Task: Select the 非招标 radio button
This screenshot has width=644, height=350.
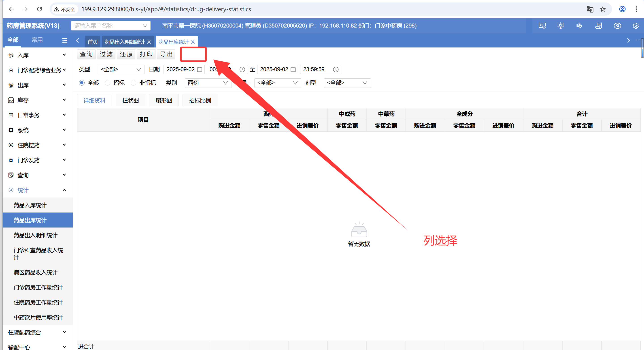Action: [134, 83]
